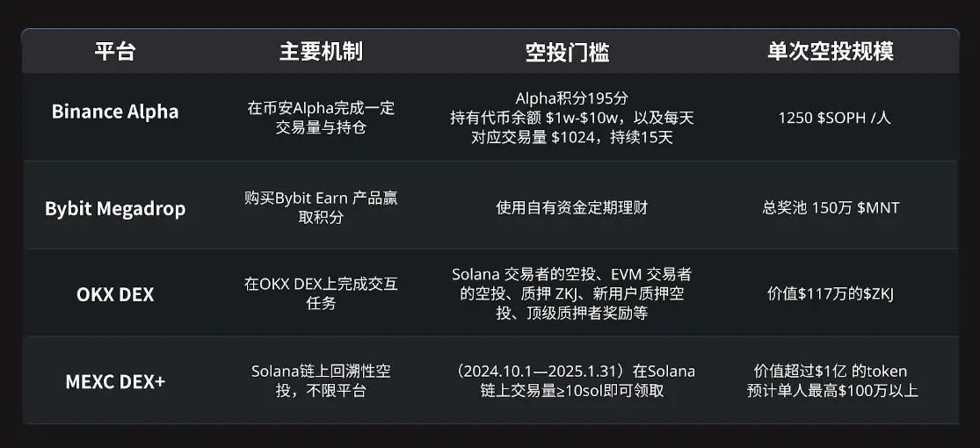980x448 pixels.
Task: Click the Solana 交易者的空投 threshold cell
Action: click(572, 293)
